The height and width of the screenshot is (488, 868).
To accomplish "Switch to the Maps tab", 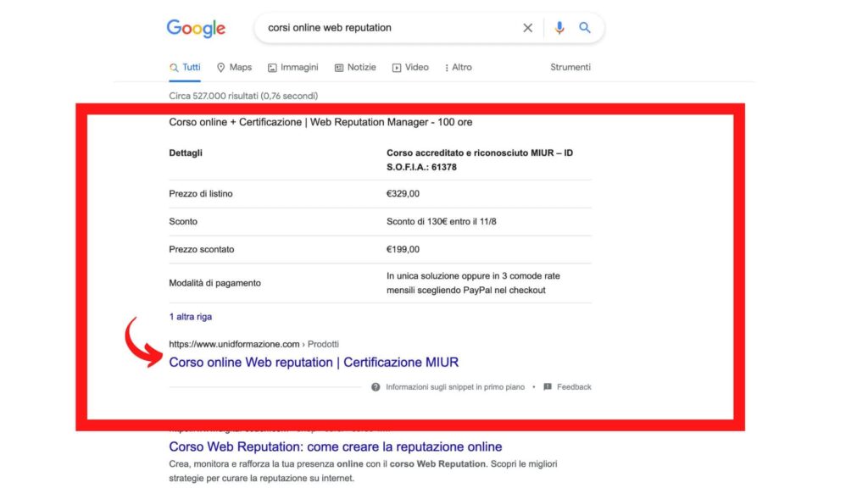I will (234, 68).
